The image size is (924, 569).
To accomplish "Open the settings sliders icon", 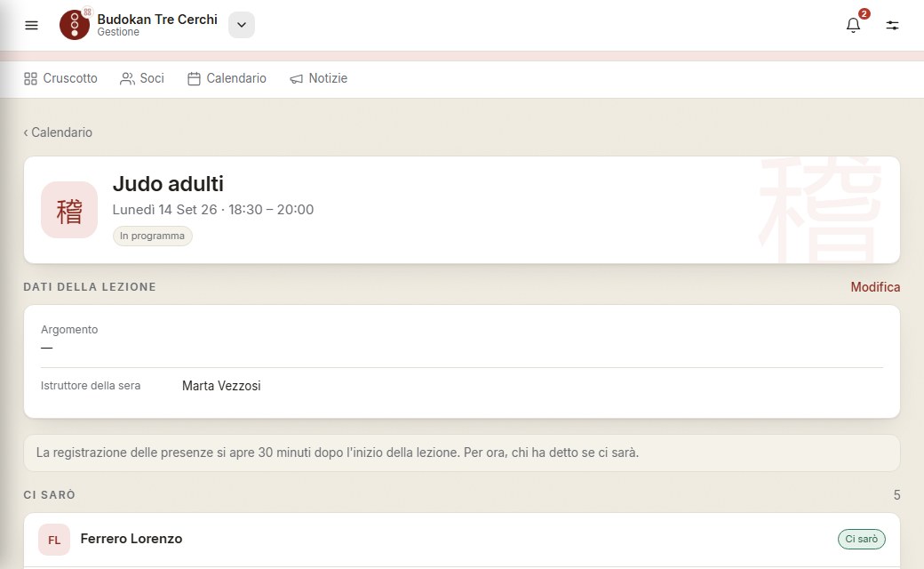I will [892, 25].
